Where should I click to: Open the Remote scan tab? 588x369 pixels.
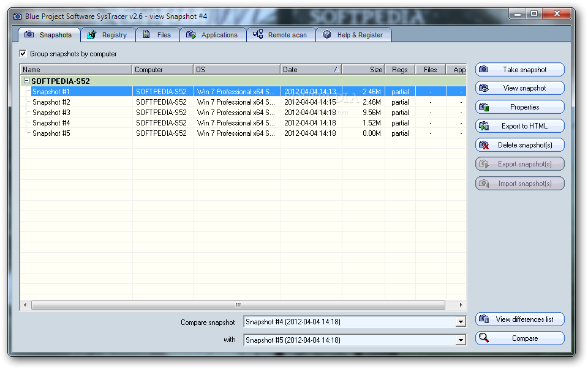tap(281, 35)
